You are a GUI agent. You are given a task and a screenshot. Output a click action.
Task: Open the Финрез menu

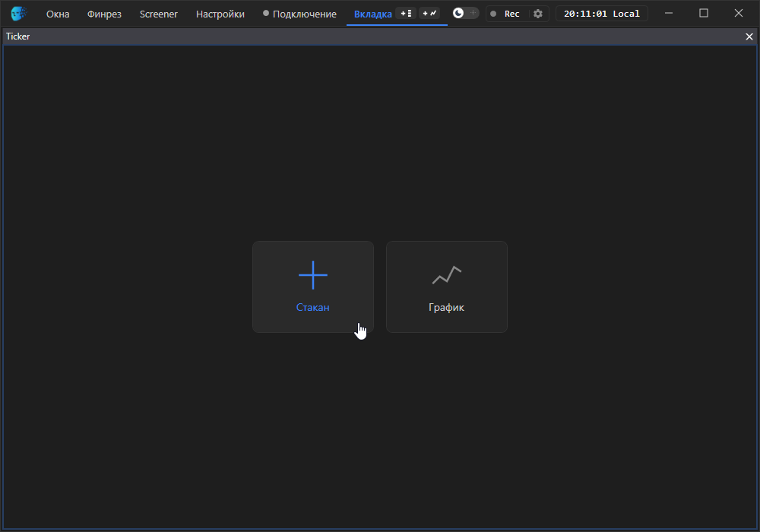[104, 14]
